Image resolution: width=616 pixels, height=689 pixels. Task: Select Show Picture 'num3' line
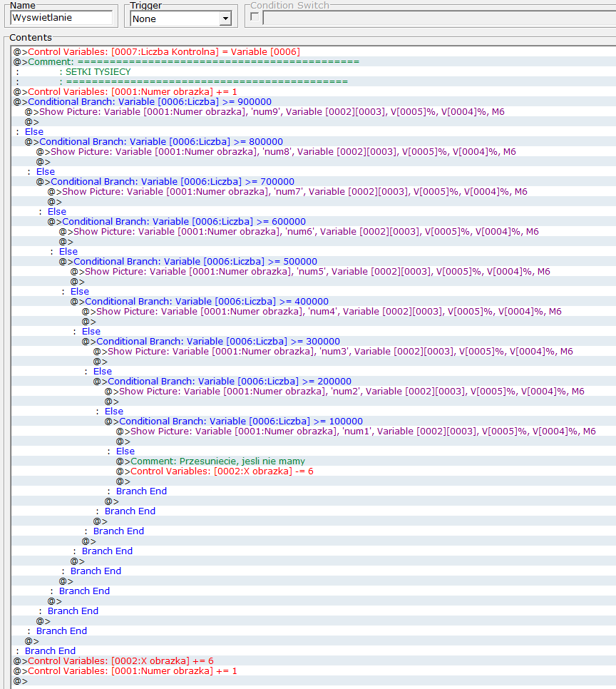pos(333,352)
